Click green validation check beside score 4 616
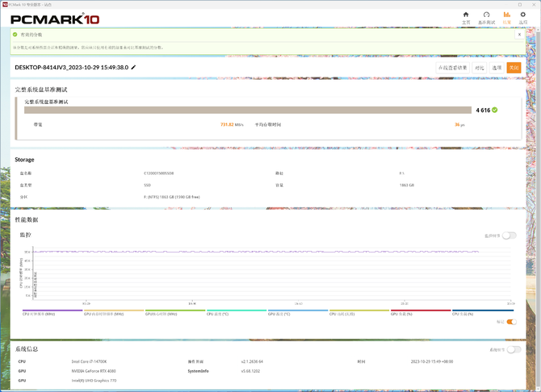The width and height of the screenshot is (541, 392). [x=495, y=110]
